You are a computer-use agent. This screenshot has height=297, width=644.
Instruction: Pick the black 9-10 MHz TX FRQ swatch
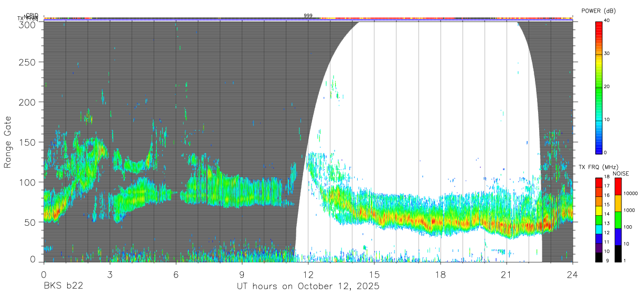point(598,257)
